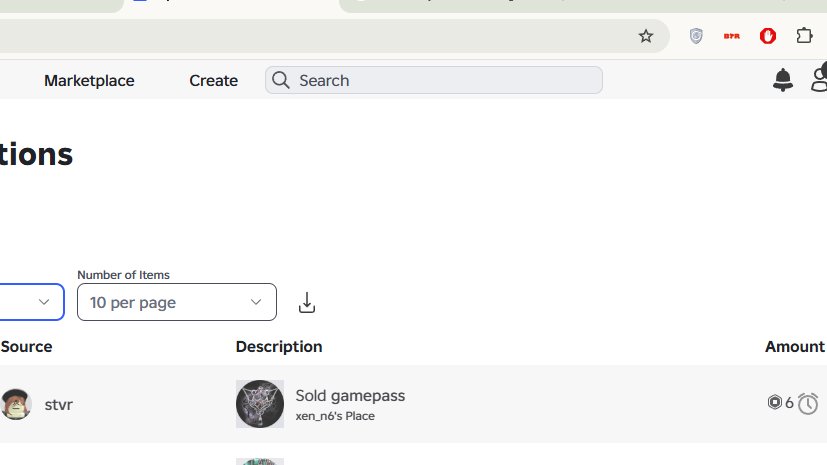The height and width of the screenshot is (465, 827).
Task: Focus the Search input field
Action: click(x=434, y=80)
